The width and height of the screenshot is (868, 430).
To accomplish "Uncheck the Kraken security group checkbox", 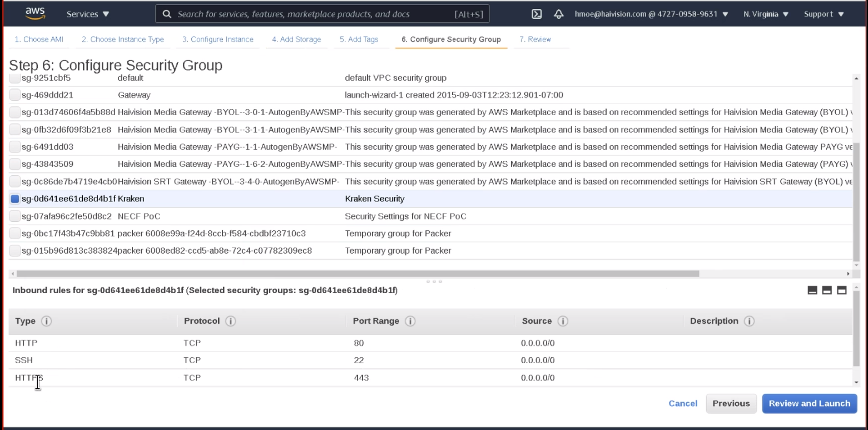I will point(15,199).
